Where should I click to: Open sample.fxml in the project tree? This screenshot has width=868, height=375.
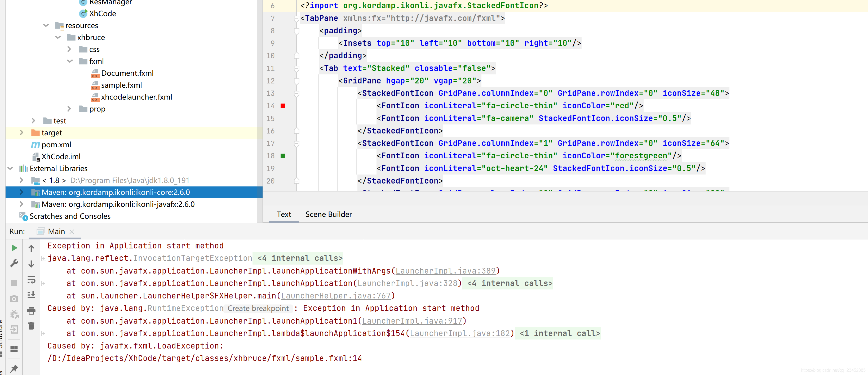121,85
